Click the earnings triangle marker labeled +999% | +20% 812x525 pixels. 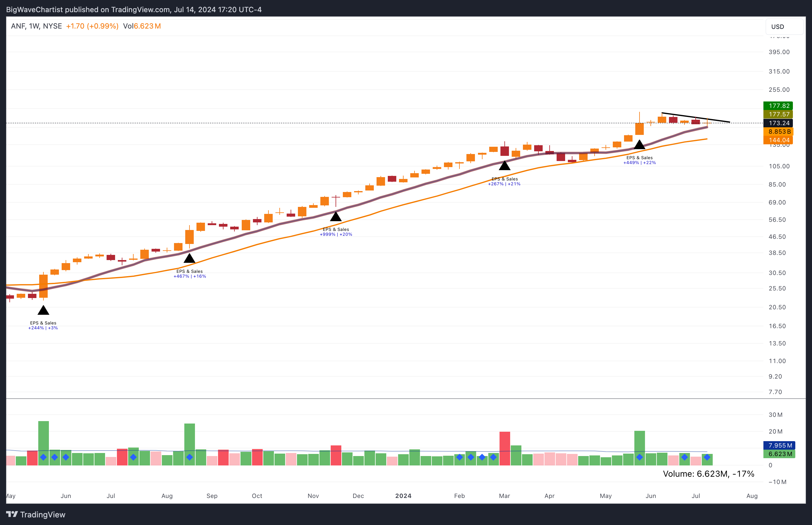click(x=336, y=217)
